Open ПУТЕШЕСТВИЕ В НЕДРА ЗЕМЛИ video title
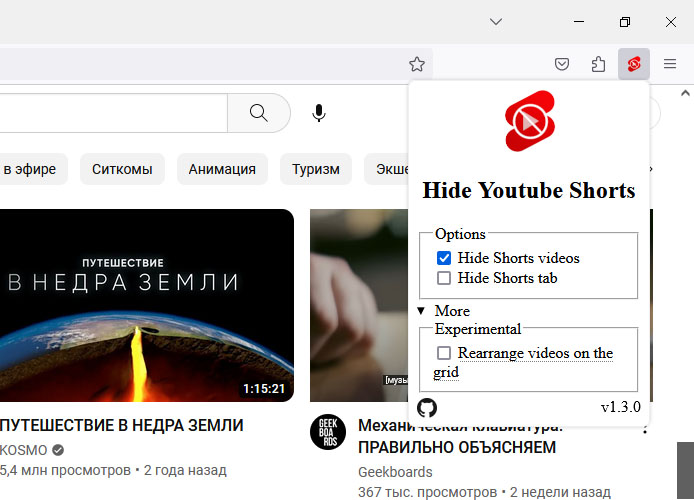 [x=122, y=425]
